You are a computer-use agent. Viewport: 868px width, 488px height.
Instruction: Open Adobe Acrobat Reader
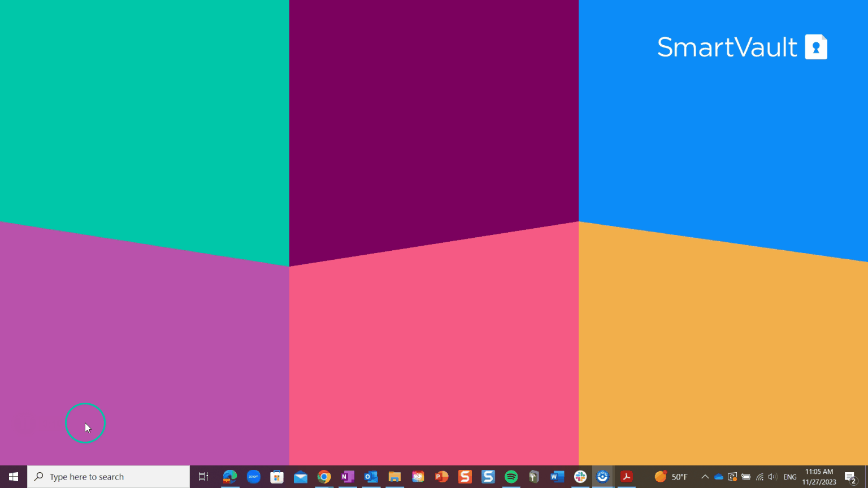[626, 477]
